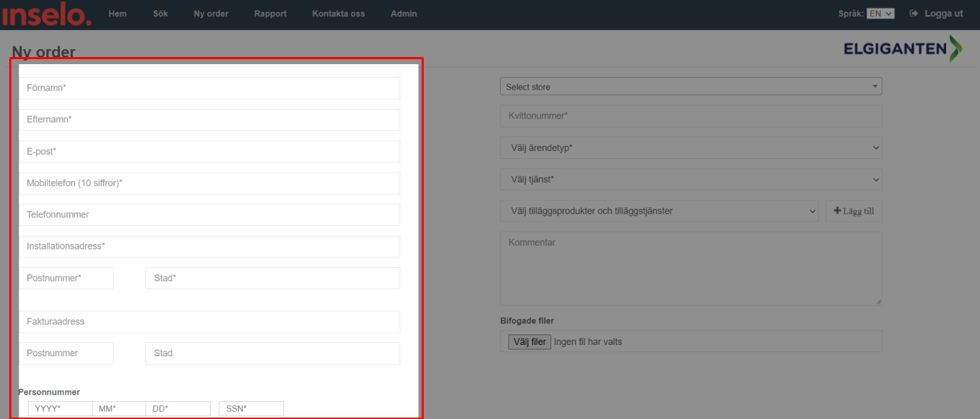This screenshot has width=980, height=419.
Task: Open the Admin menu item
Action: click(404, 14)
